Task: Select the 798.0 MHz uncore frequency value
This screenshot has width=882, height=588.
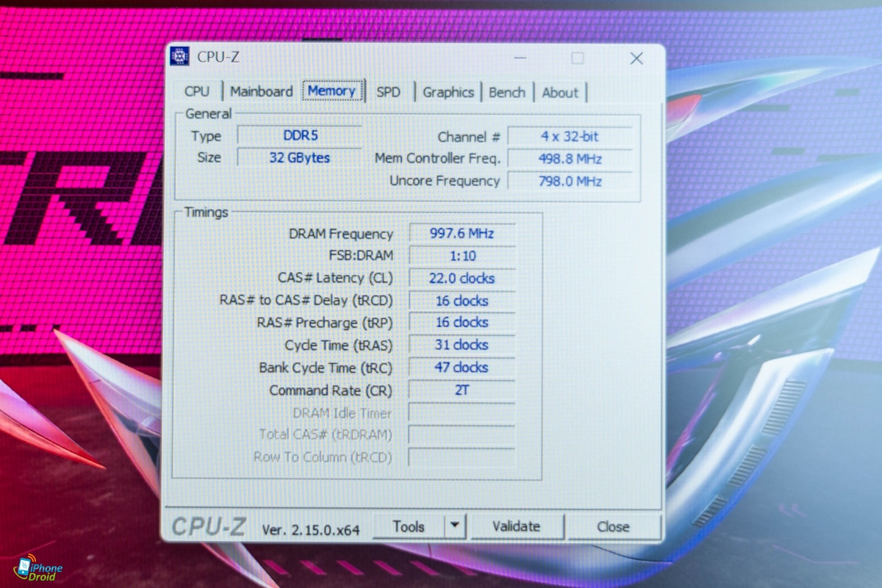Action: 570,181
